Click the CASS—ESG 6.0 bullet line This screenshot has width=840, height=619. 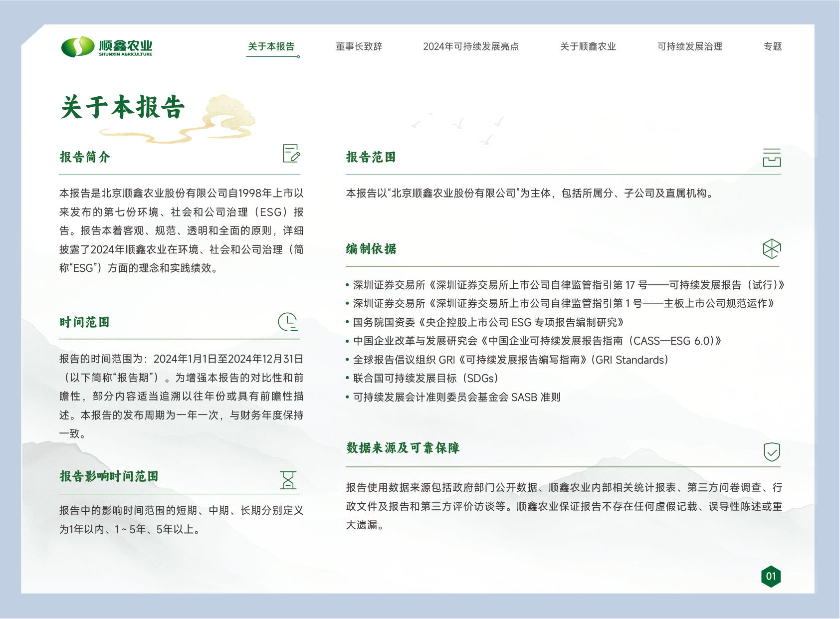534,341
